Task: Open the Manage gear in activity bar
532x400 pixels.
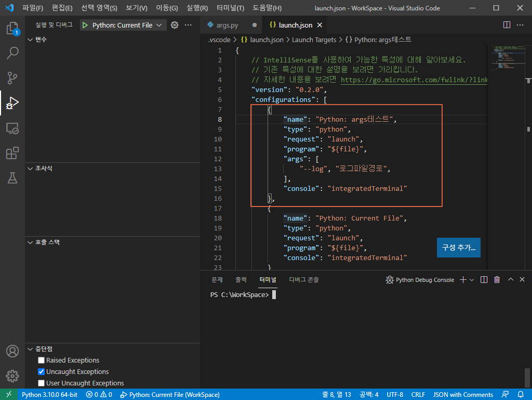Action: pos(12,376)
